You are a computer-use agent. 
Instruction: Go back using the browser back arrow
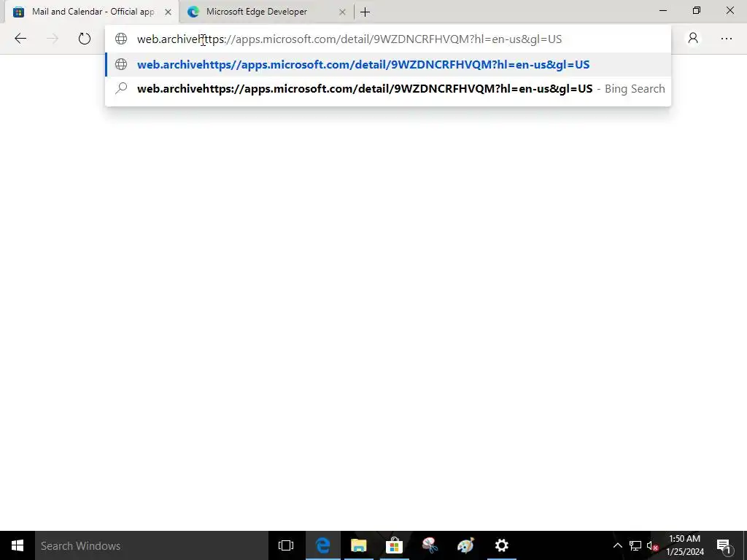pos(20,39)
